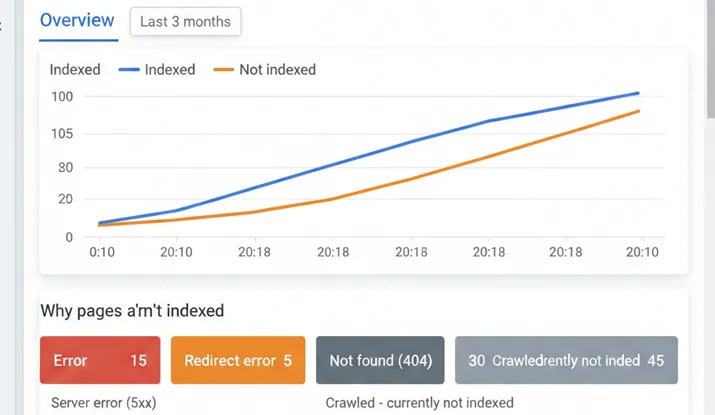Click the Why pages a'rn't indexed heading
Screen dimensions: 715x415
click(132, 311)
